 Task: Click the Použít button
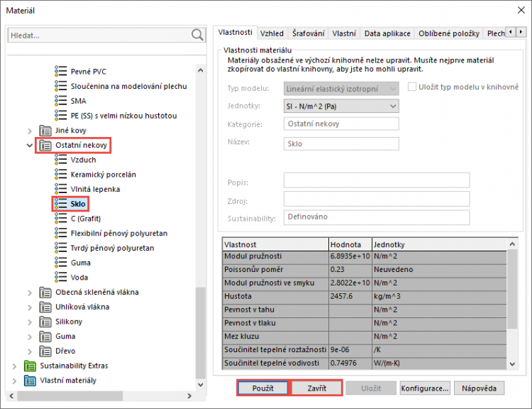(x=262, y=388)
